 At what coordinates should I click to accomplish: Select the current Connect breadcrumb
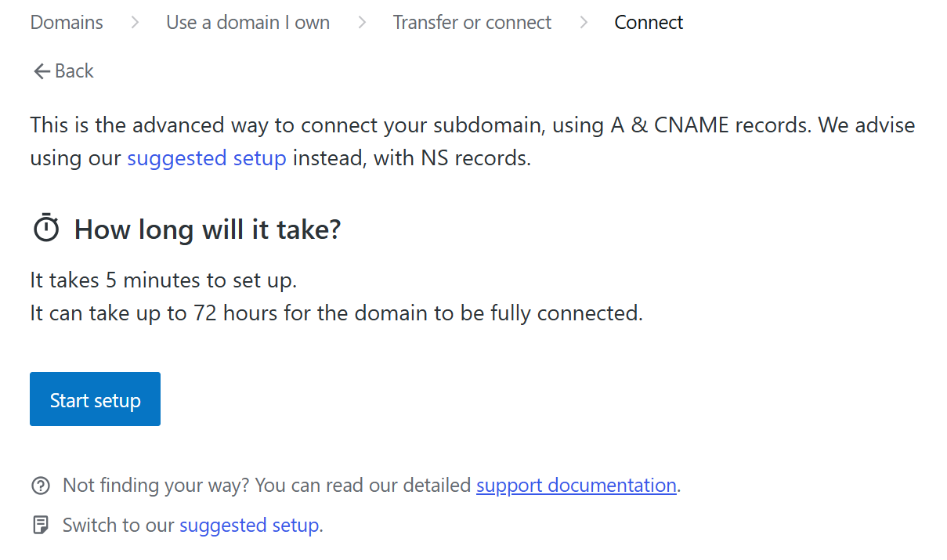[649, 23]
